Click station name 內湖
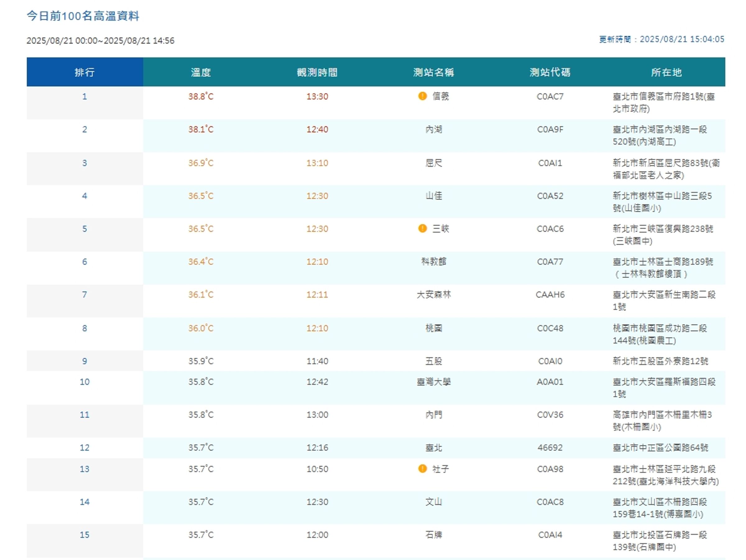This screenshot has height=560, width=746. click(434, 130)
